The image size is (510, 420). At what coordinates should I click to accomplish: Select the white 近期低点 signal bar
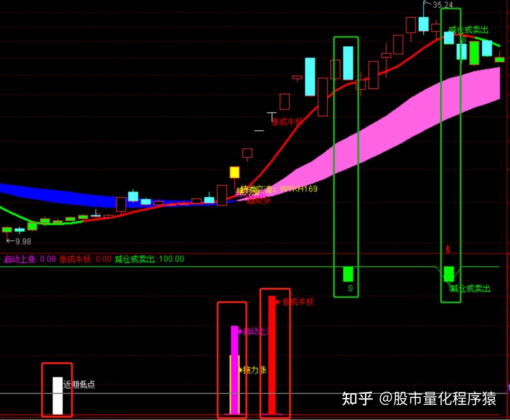58,395
